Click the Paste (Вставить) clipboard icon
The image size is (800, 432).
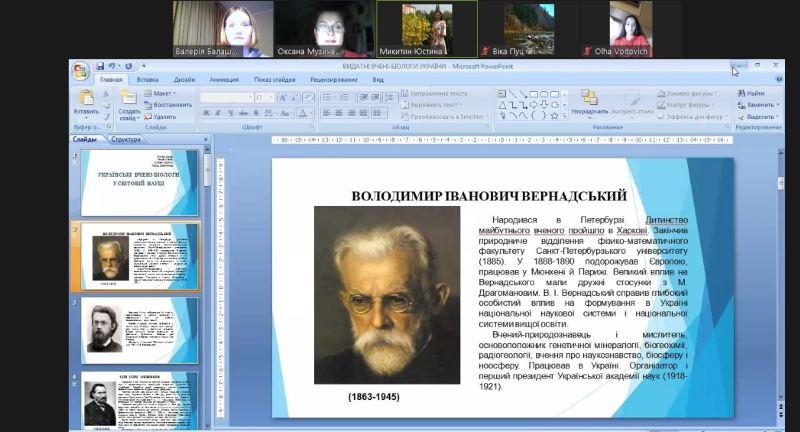click(86, 98)
